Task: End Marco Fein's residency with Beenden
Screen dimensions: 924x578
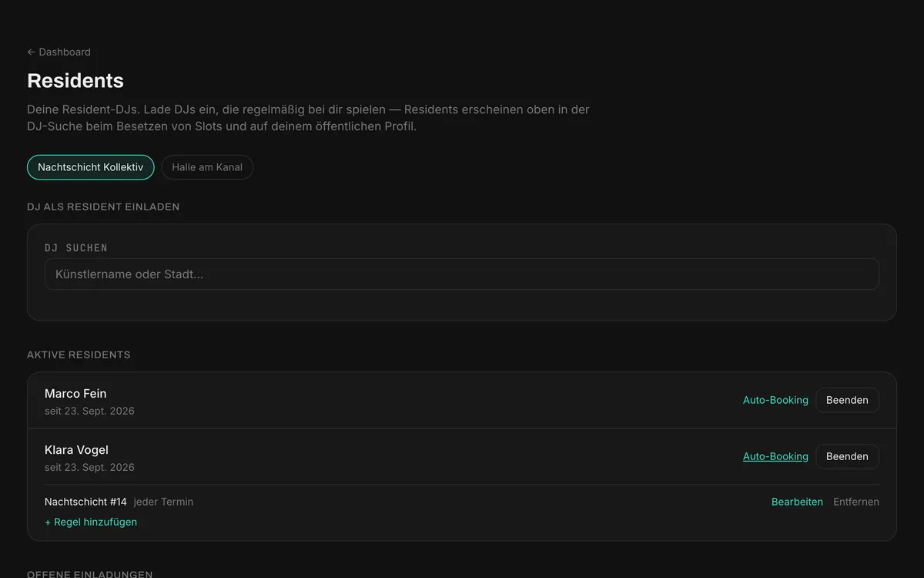Action: click(847, 400)
